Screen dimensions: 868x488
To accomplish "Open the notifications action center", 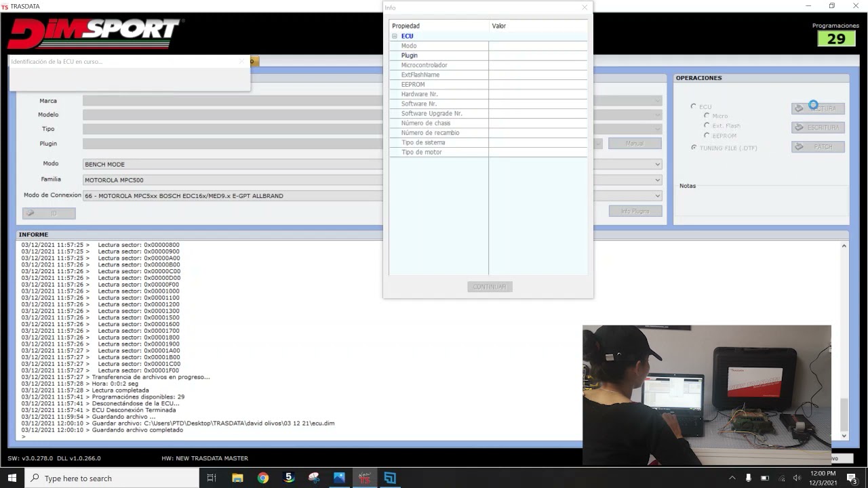I will tap(852, 478).
